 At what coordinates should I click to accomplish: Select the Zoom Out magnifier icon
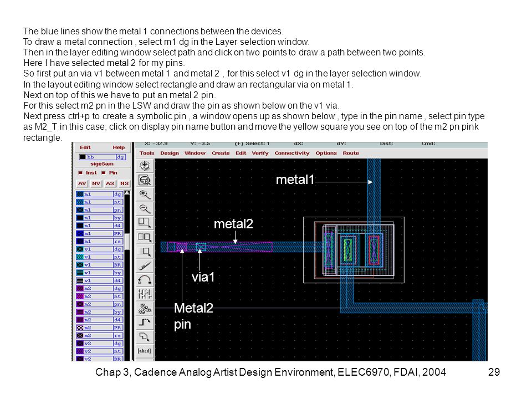[145, 209]
